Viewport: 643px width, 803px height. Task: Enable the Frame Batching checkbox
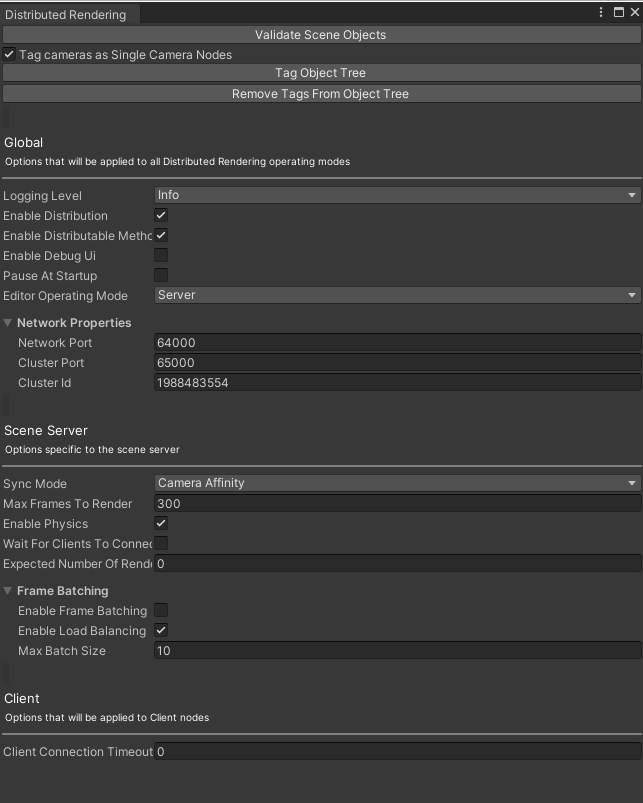(x=161, y=611)
